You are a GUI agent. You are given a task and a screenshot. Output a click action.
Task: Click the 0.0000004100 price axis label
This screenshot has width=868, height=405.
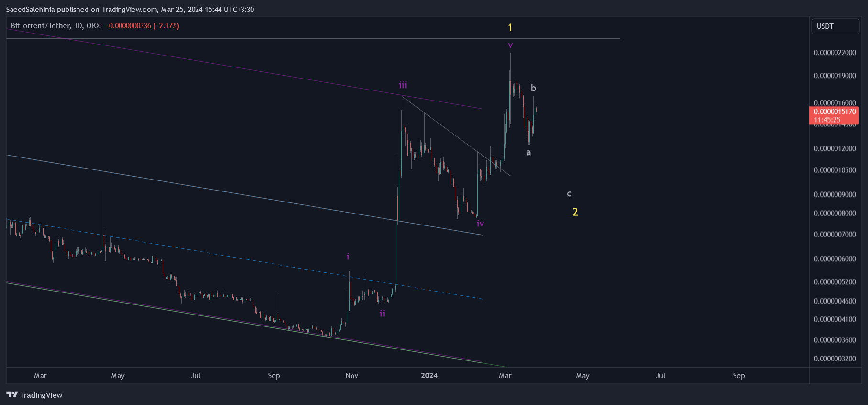point(835,319)
